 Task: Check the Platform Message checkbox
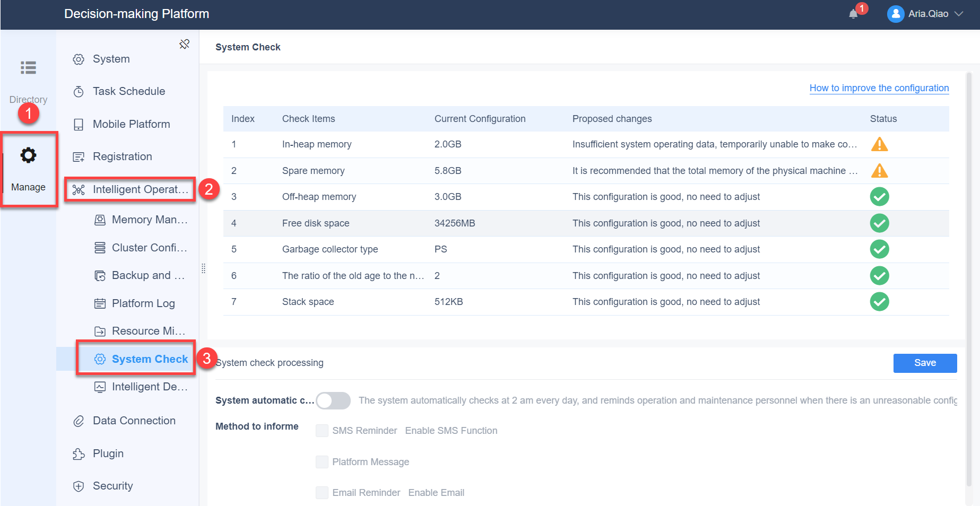(x=322, y=461)
